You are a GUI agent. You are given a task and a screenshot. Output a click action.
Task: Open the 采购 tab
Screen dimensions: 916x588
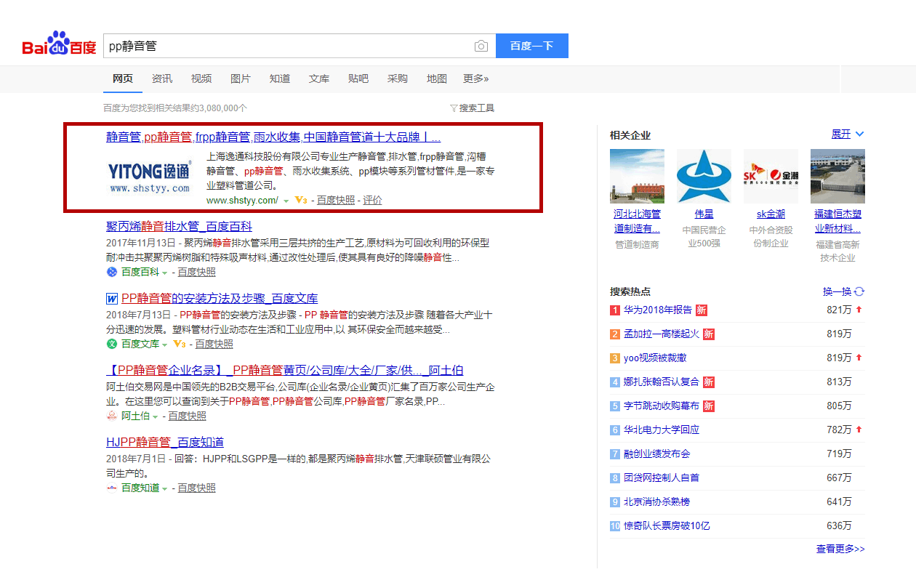pyautogui.click(x=398, y=78)
